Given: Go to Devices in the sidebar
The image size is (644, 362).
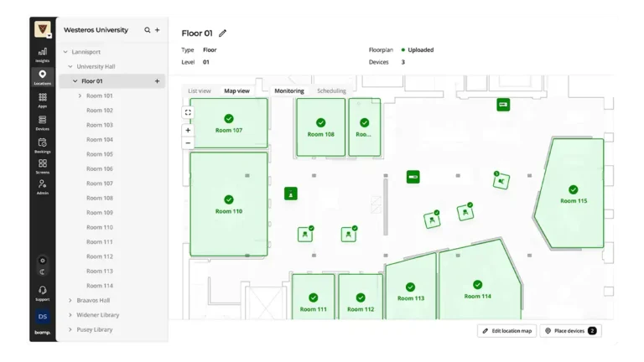Looking at the screenshot, I should [42, 122].
